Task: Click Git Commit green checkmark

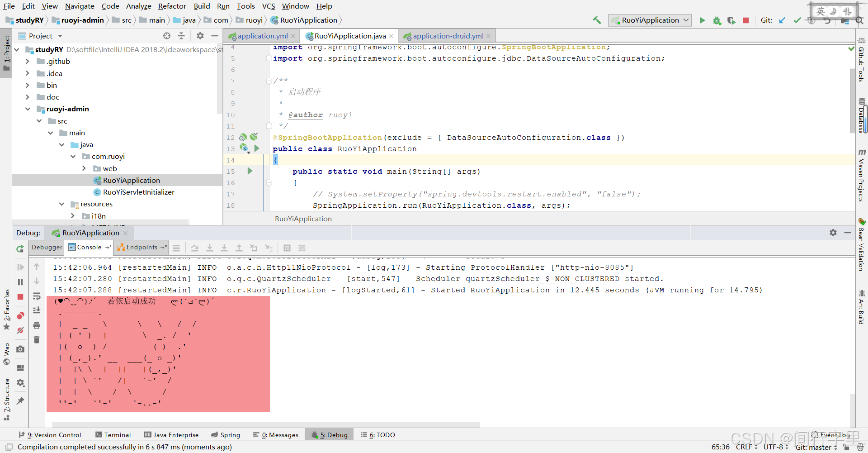Action: pos(797,20)
